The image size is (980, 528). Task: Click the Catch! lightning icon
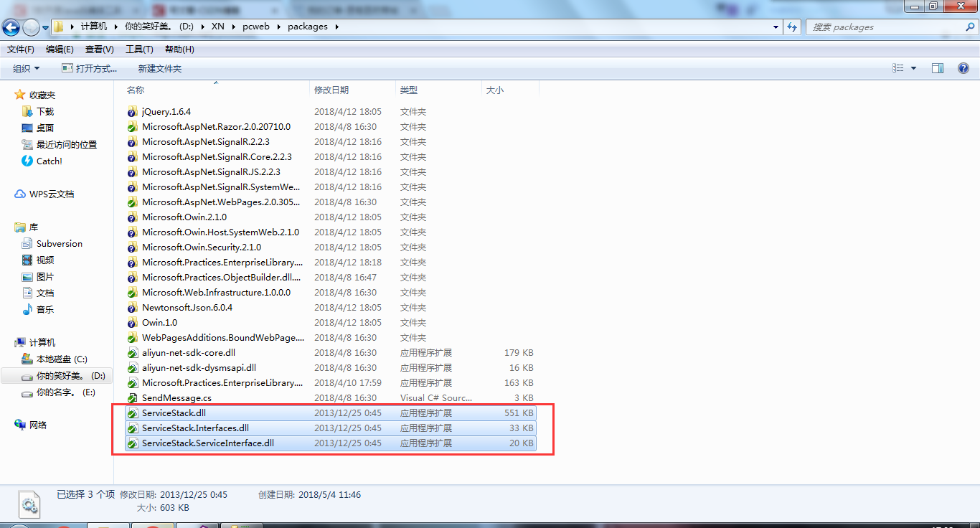tap(27, 161)
